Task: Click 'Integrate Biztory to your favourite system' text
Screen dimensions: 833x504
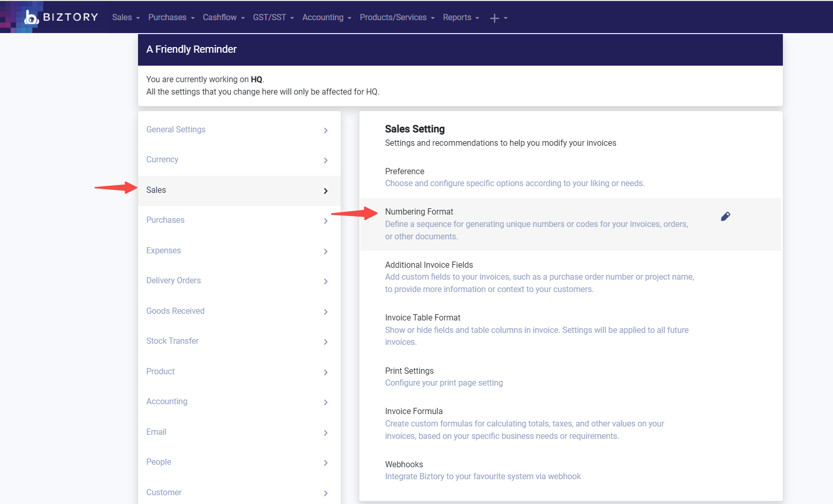Action: 483,476
